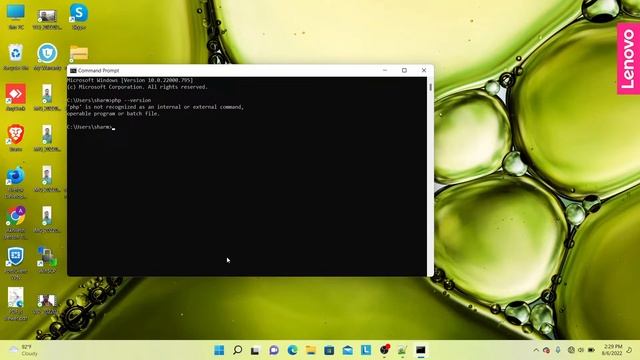Open taskbar Search magnifier

[237, 350]
